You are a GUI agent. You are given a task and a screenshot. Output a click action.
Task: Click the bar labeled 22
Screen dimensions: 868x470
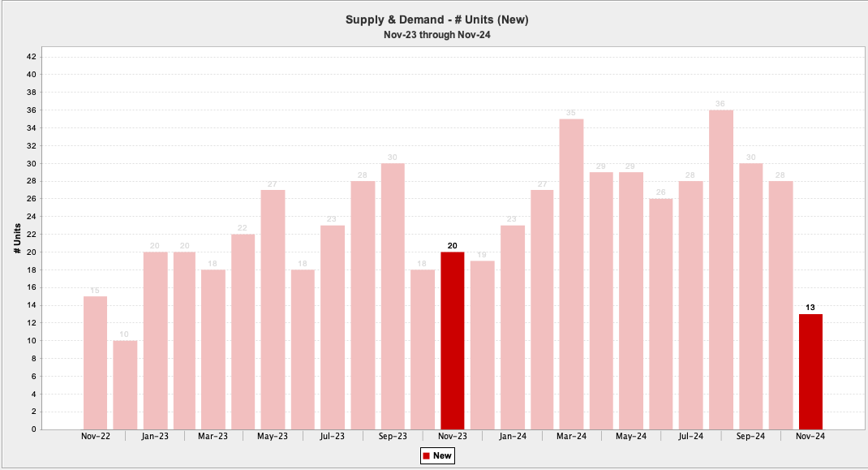click(x=243, y=332)
